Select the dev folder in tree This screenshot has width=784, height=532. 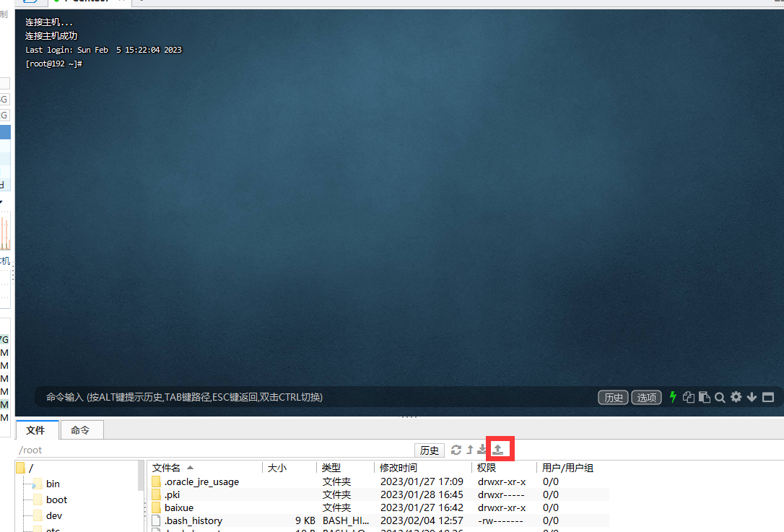pos(53,515)
